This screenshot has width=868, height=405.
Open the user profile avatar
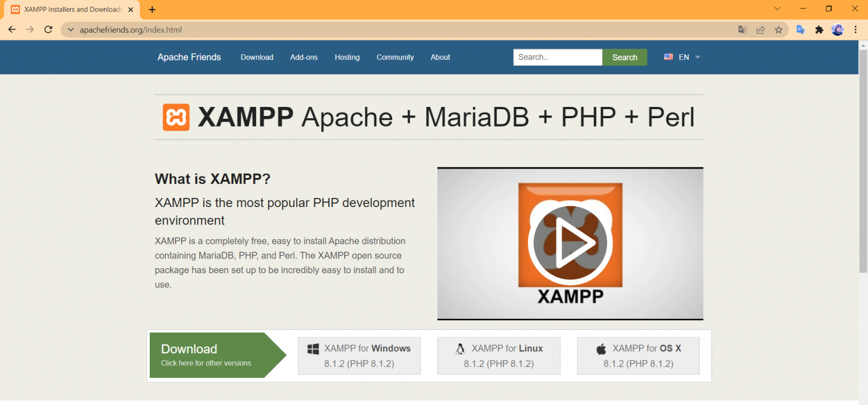tap(837, 30)
